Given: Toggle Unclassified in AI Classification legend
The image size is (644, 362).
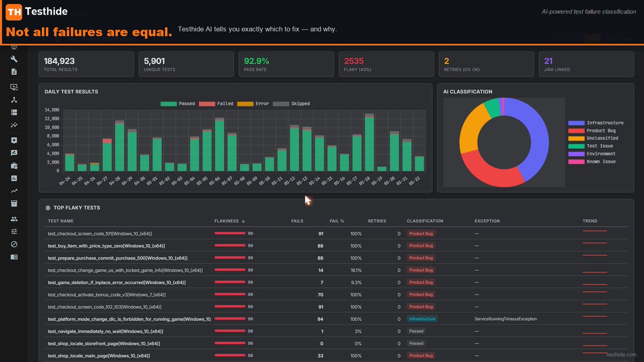Looking at the screenshot, I should pos(593,138).
